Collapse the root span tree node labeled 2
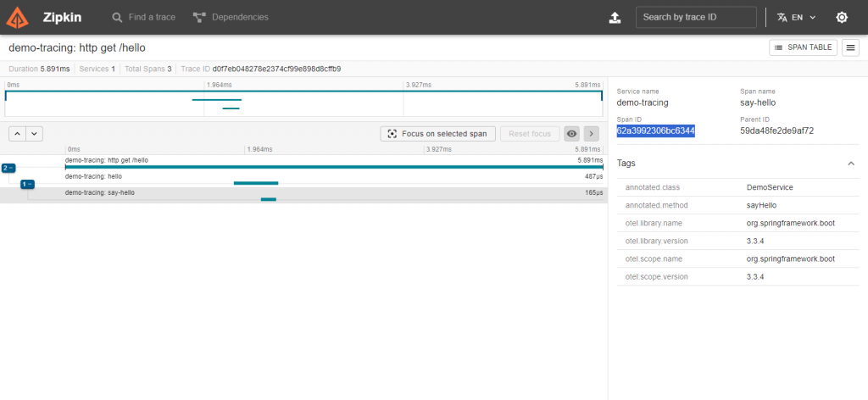The image size is (868, 400). [x=8, y=168]
